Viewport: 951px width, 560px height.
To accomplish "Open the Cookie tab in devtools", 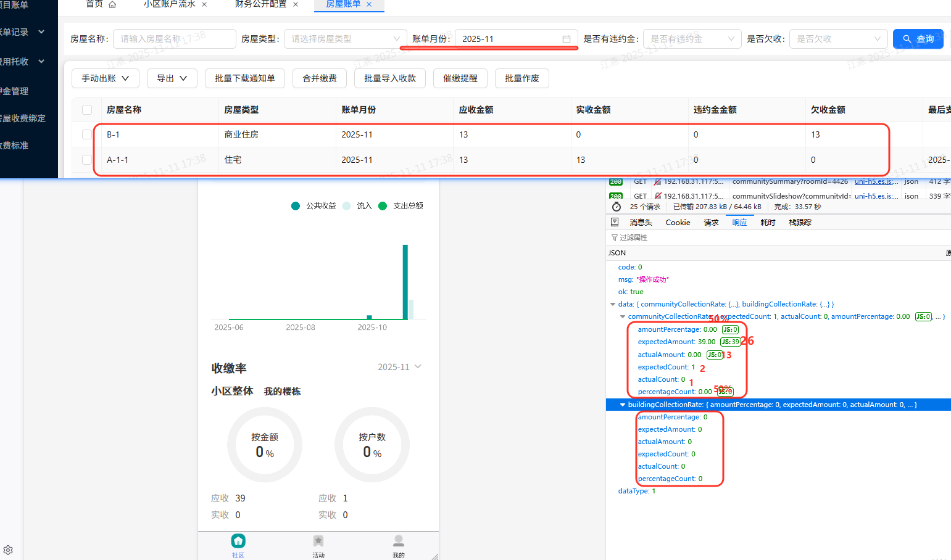I will pos(678,222).
